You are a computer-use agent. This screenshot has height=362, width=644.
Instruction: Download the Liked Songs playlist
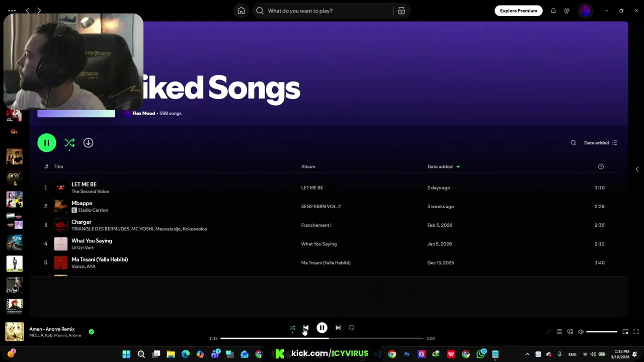88,143
